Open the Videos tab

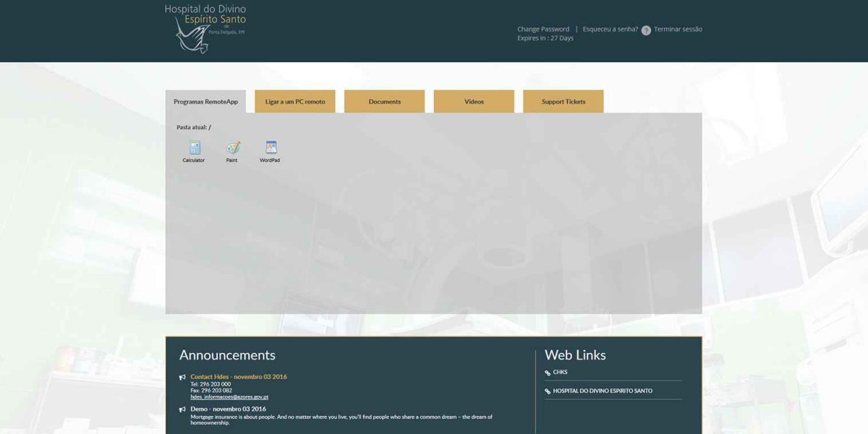(x=474, y=101)
